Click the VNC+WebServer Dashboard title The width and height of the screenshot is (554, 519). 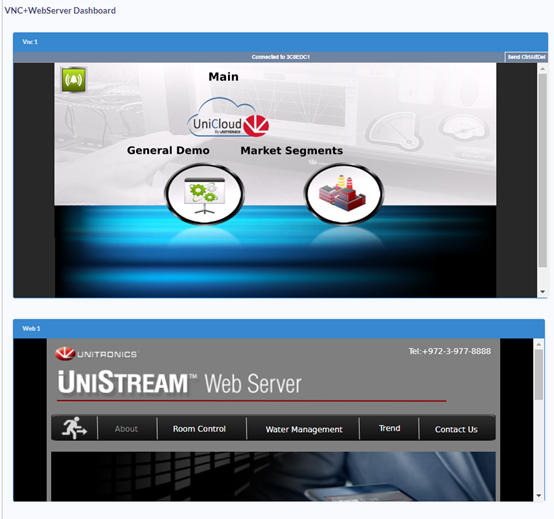(x=60, y=11)
